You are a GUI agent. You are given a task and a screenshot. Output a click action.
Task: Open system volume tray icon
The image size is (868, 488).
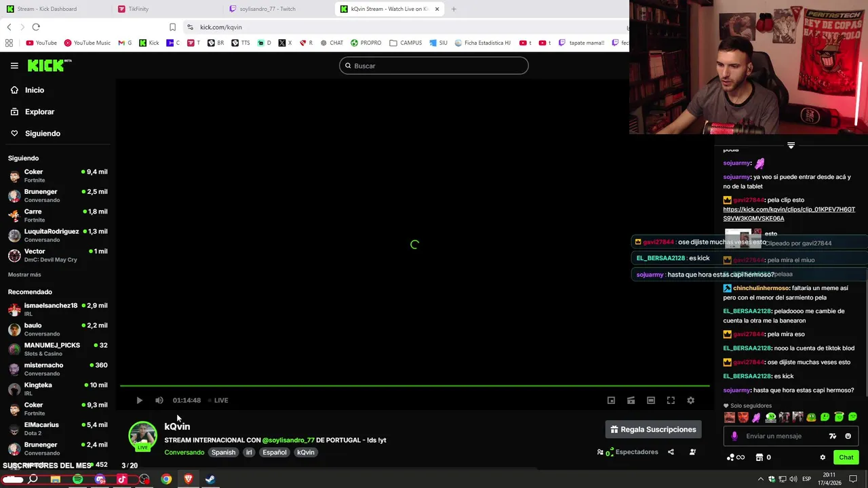tap(793, 479)
